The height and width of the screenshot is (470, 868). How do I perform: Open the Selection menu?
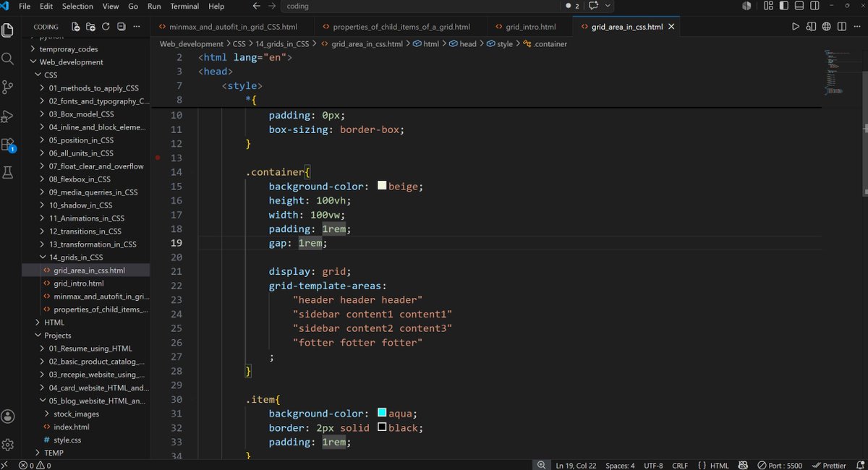[77, 6]
